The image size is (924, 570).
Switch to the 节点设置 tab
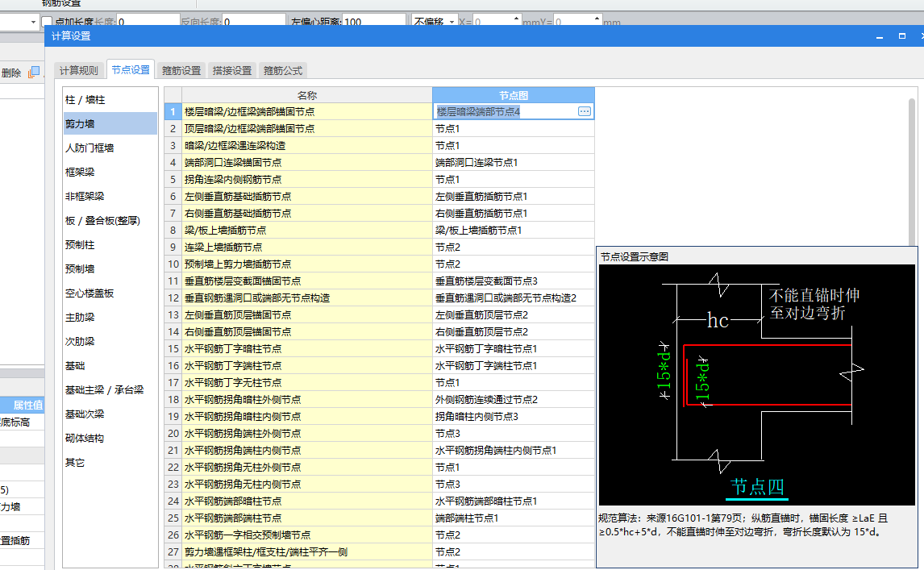[x=131, y=69]
